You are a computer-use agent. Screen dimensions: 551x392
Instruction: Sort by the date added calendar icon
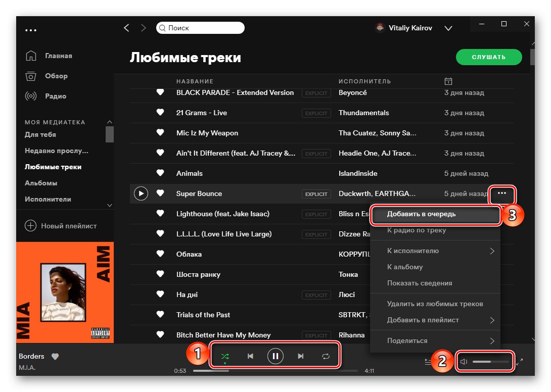pyautogui.click(x=448, y=81)
